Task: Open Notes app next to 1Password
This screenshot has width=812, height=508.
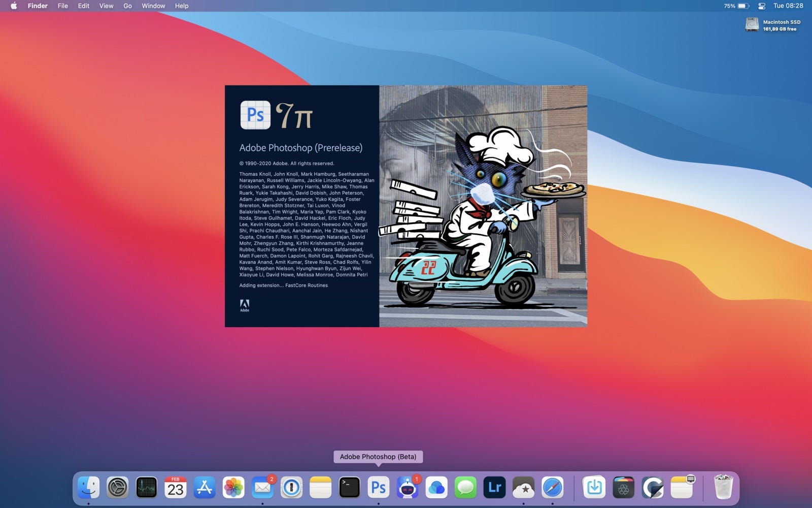Action: tap(321, 488)
